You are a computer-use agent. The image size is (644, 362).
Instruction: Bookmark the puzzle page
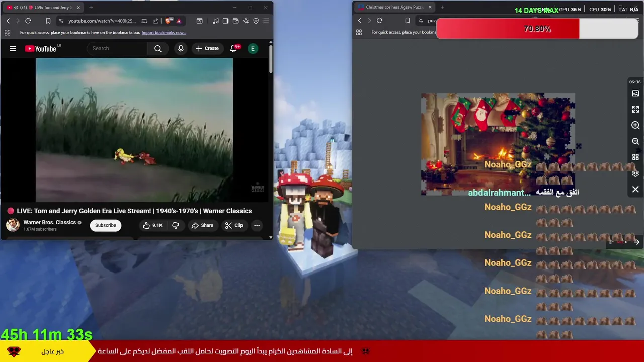click(407, 21)
